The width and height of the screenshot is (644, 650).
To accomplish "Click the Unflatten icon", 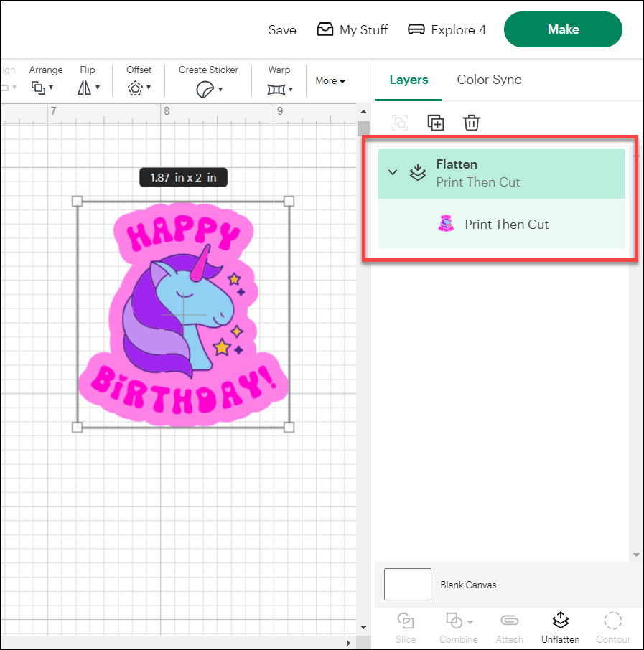I will point(560,621).
